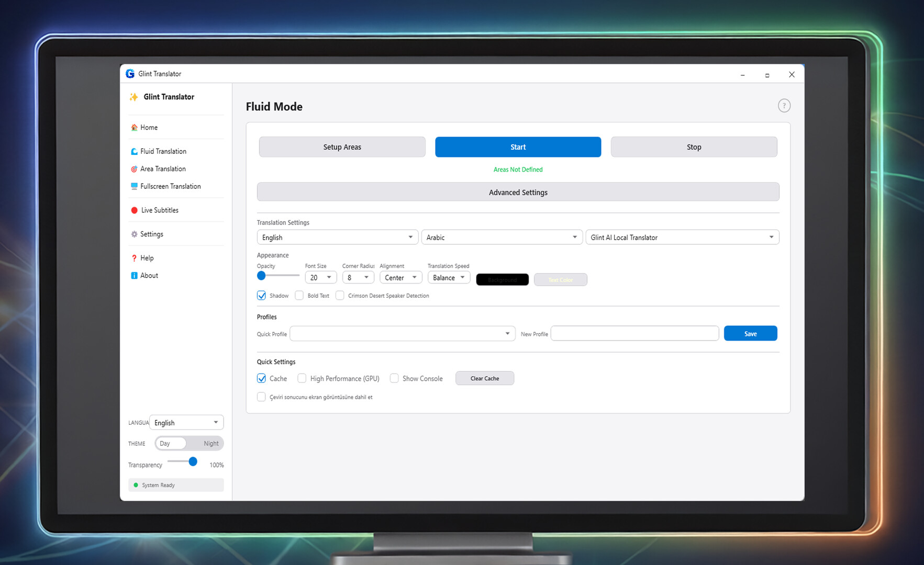
Task: Click the System Ready status bar
Action: pos(176,485)
